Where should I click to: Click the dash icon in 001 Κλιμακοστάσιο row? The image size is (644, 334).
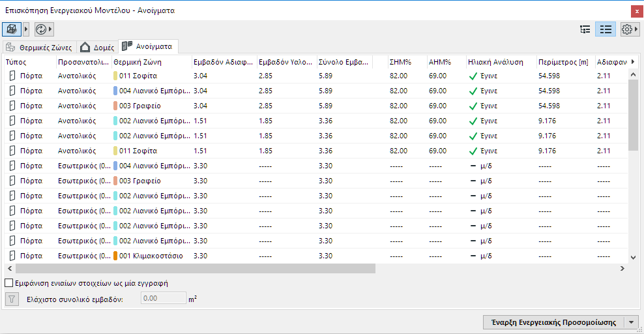473,256
